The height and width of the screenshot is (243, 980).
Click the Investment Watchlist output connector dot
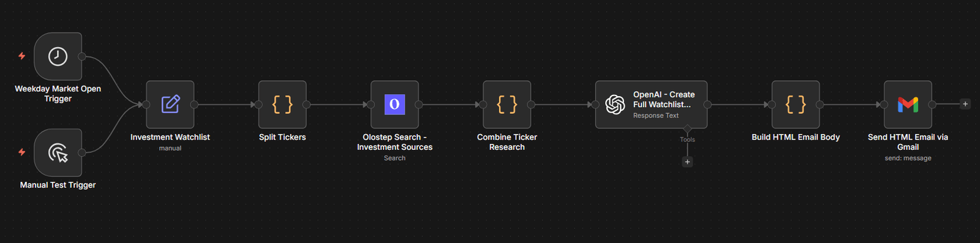[x=194, y=105]
